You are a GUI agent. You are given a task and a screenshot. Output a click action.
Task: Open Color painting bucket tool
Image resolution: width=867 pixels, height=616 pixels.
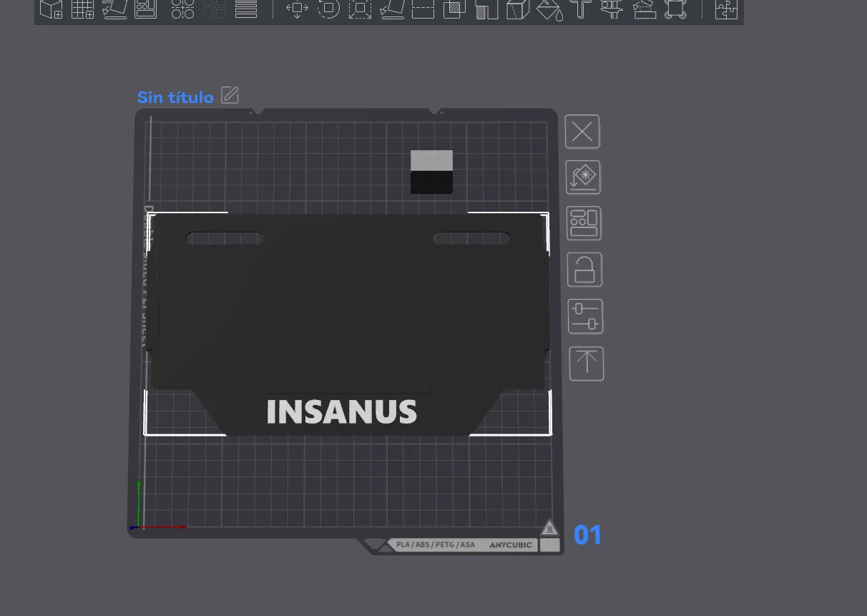coord(549,9)
